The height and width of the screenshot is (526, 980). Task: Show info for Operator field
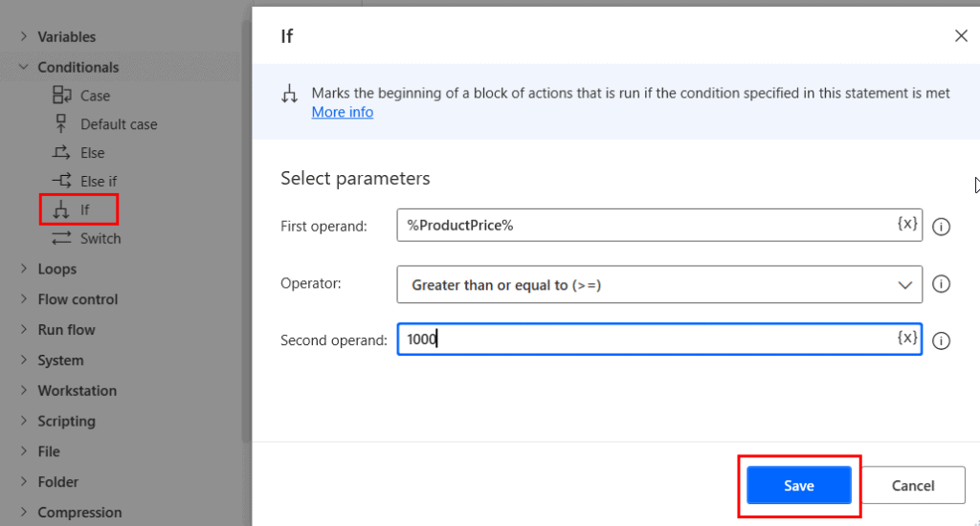tap(942, 284)
